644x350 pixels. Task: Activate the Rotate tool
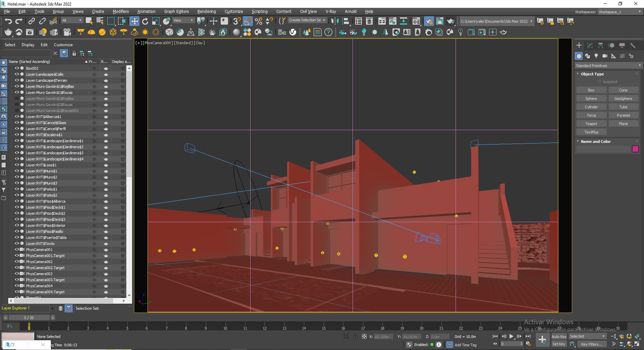(x=145, y=21)
